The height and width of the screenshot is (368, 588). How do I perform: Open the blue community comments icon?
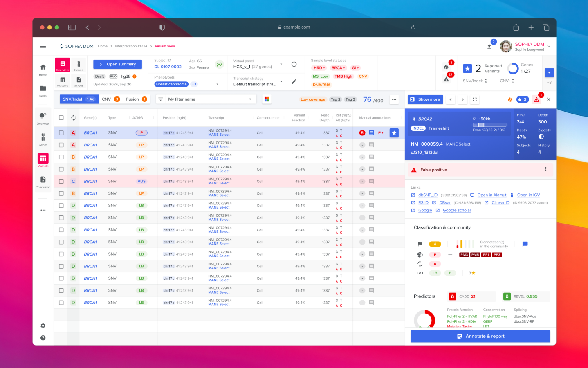[525, 244]
